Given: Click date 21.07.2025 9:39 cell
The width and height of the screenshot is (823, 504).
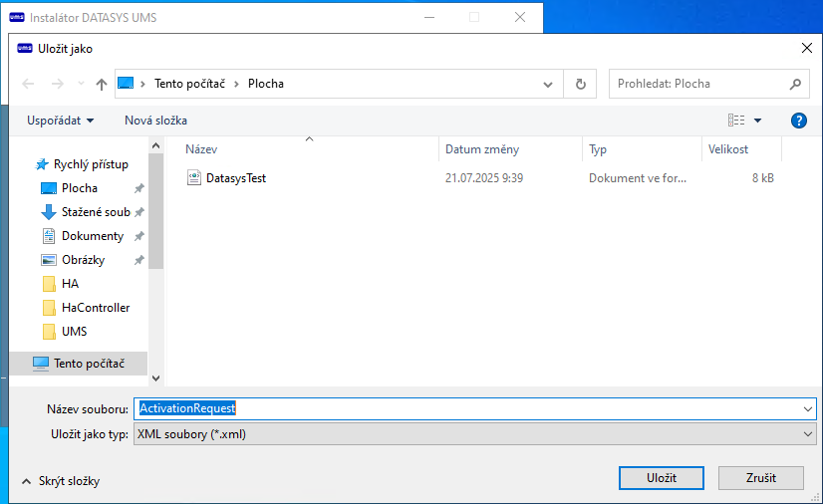Looking at the screenshot, I should 484,178.
